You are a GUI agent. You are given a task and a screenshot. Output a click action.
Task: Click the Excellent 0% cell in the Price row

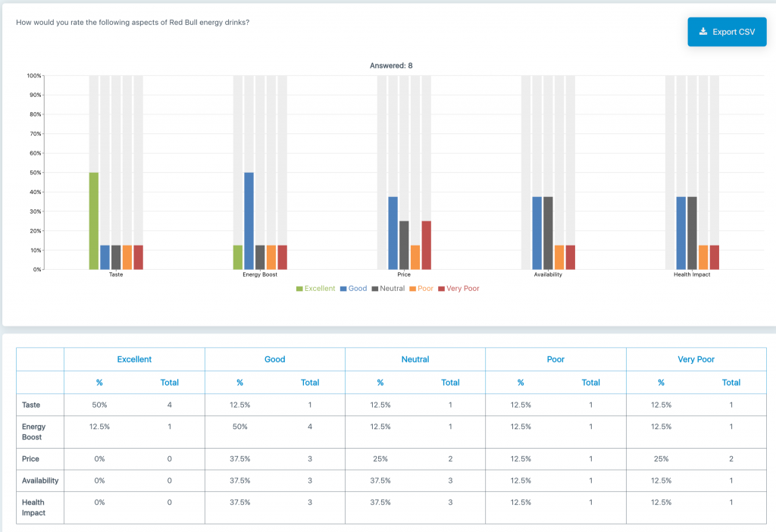99,458
